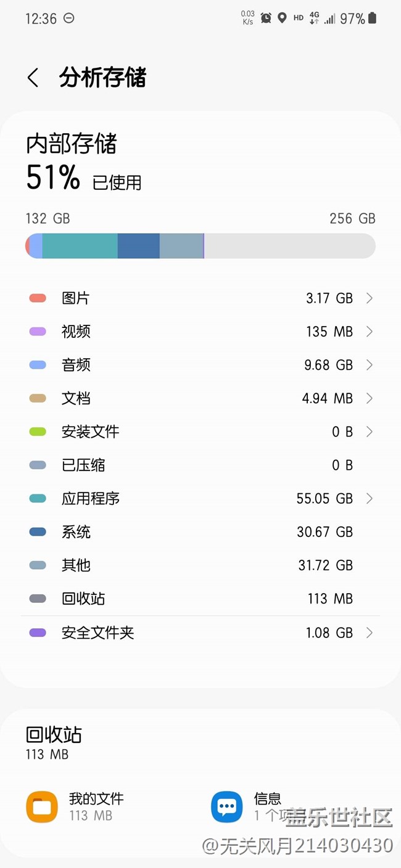401x868 pixels.
Task: Open the Messages app icon
Action: [x=226, y=807]
